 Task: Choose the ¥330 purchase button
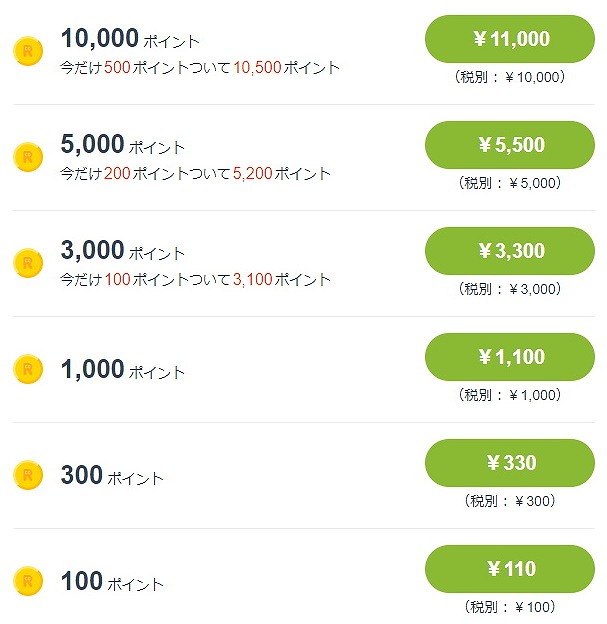point(510,463)
